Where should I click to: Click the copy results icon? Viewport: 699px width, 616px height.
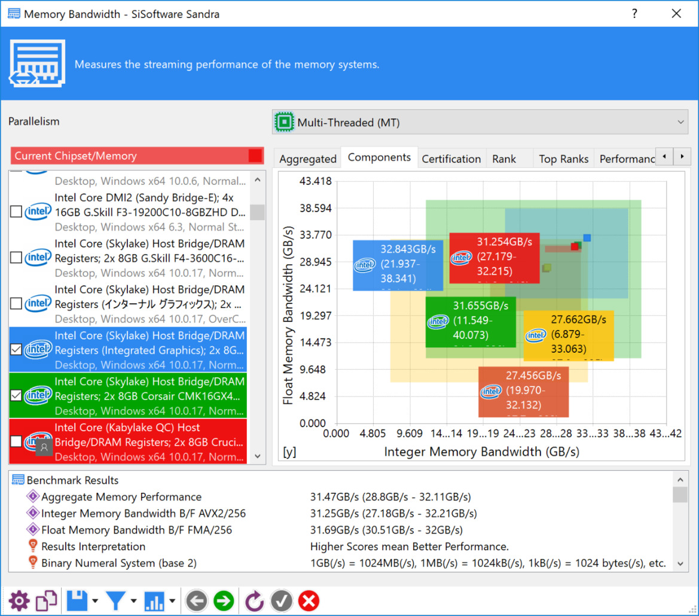click(x=47, y=601)
